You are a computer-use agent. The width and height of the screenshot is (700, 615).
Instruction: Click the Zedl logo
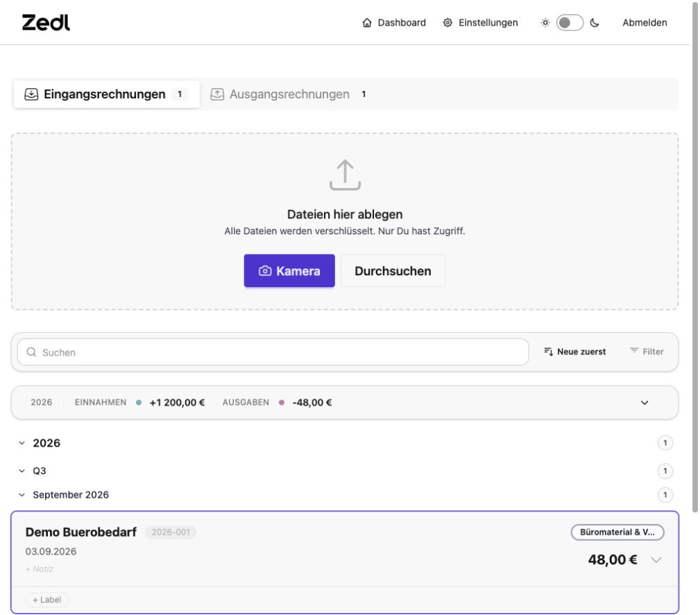pyautogui.click(x=46, y=22)
